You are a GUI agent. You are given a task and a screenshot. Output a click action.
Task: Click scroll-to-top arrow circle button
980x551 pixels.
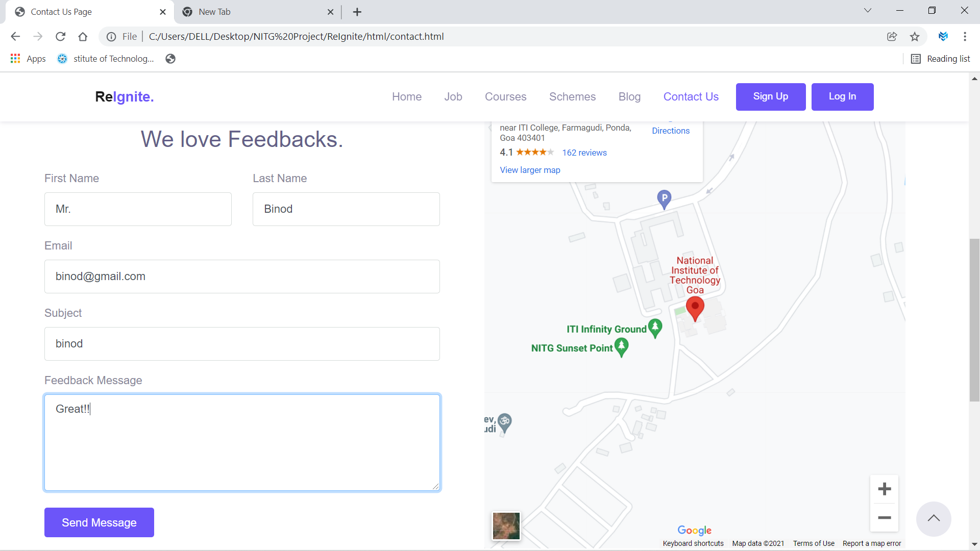(933, 518)
